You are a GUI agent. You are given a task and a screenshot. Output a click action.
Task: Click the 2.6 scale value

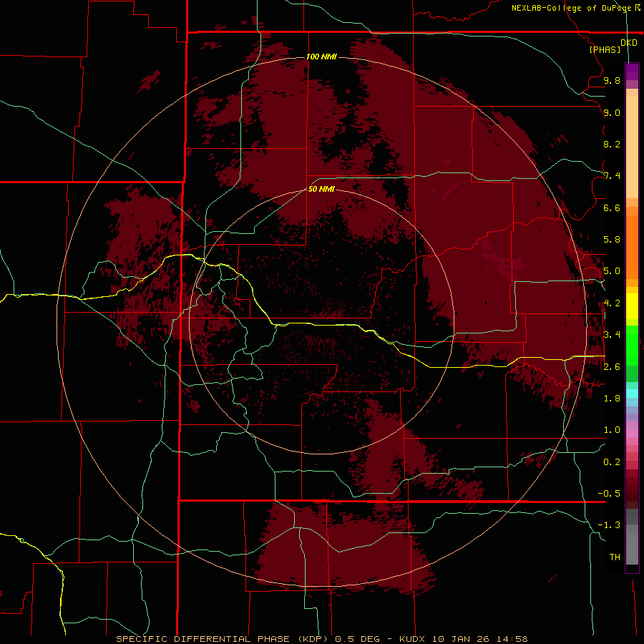tap(612, 367)
